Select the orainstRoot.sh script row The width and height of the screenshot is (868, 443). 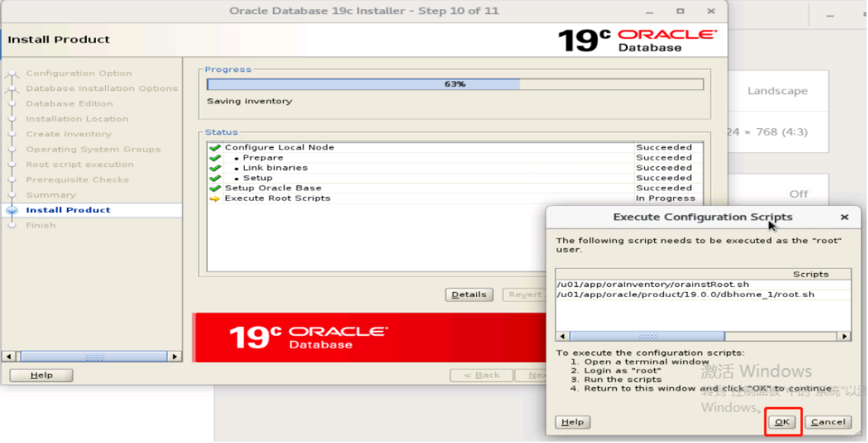(x=703, y=284)
